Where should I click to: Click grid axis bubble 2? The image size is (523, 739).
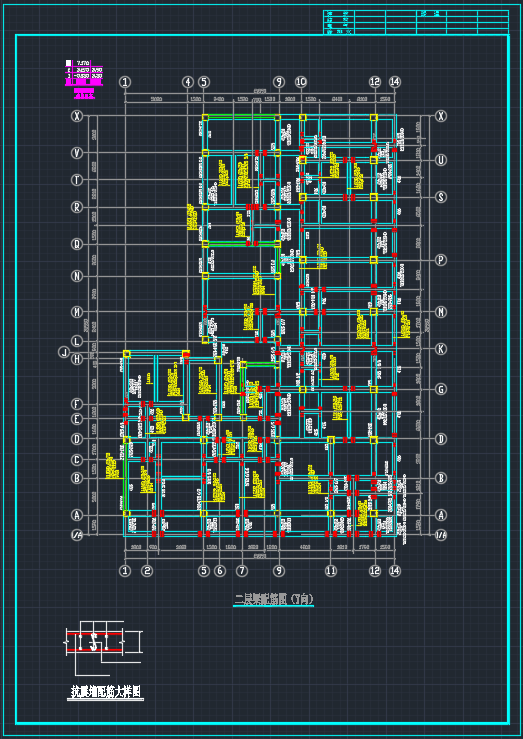[x=147, y=571]
